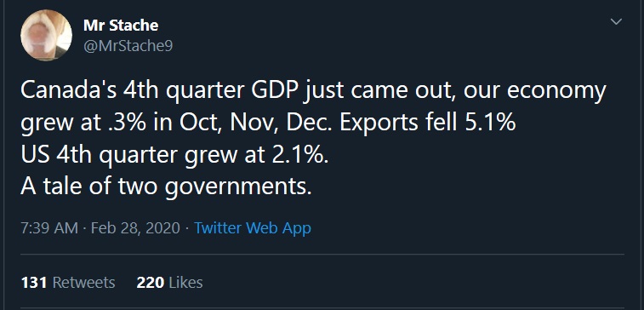644x310 pixels.
Task: Open the Twitter Web App source link
Action: [252, 227]
